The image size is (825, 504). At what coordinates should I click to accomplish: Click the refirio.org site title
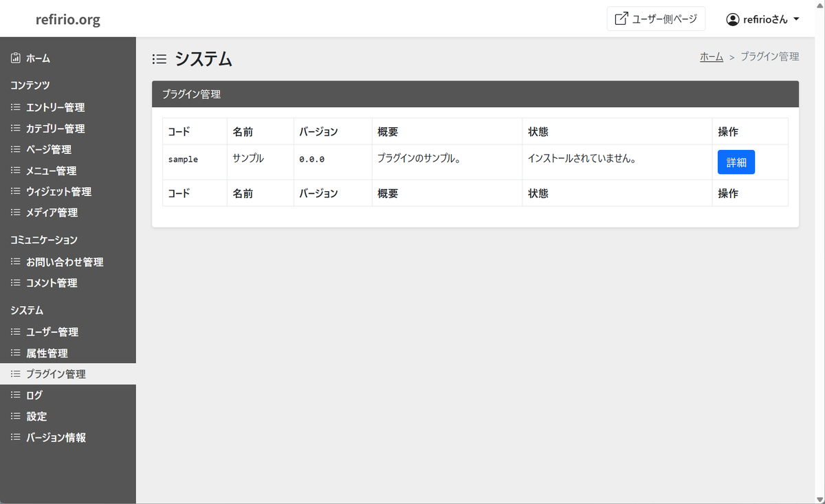(68, 19)
